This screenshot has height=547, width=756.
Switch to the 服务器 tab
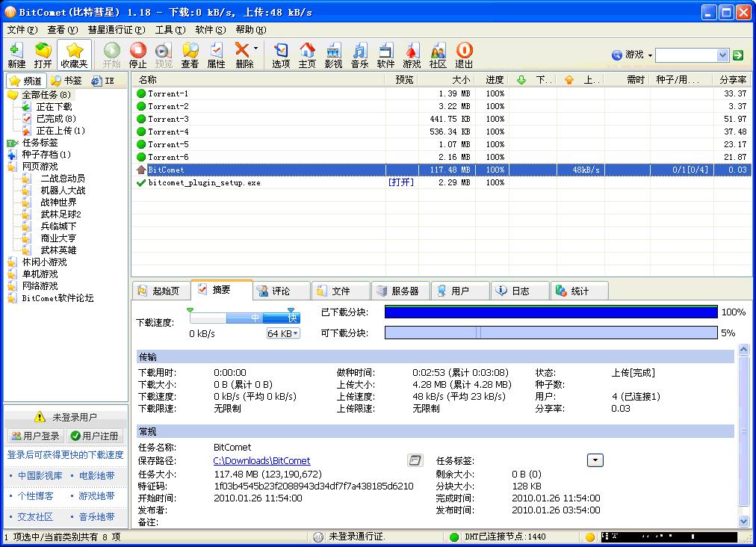click(x=401, y=291)
